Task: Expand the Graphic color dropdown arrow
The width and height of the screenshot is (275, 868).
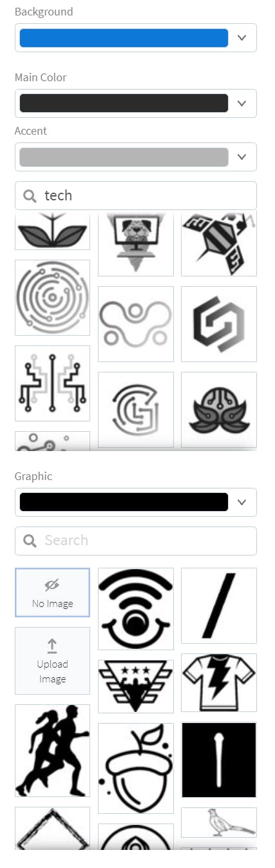Action: (242, 502)
